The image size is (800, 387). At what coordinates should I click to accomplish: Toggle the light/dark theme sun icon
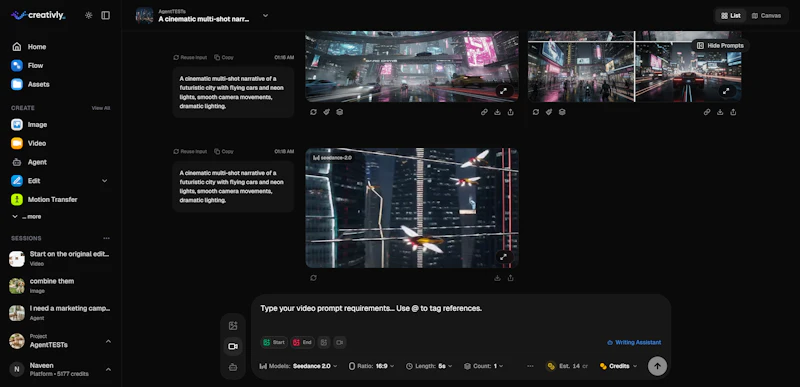(89, 15)
